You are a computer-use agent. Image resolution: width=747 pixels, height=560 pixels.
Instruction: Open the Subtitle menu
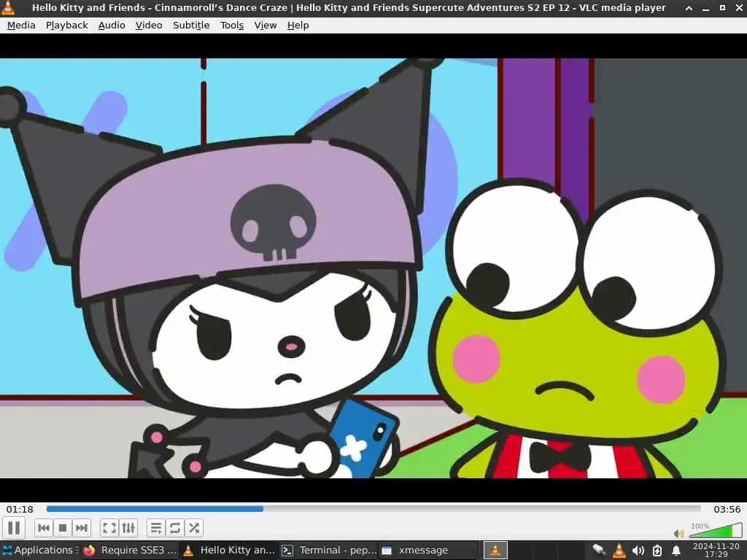191,26
